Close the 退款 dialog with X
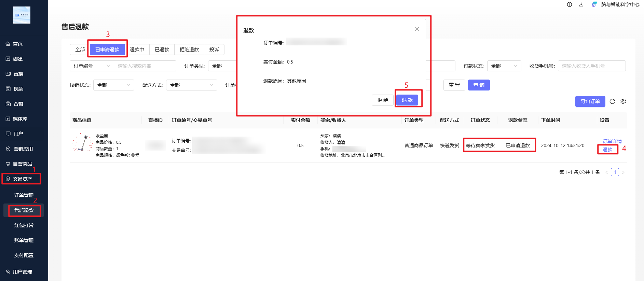Viewport: 644px width, 281px height. 416,29
